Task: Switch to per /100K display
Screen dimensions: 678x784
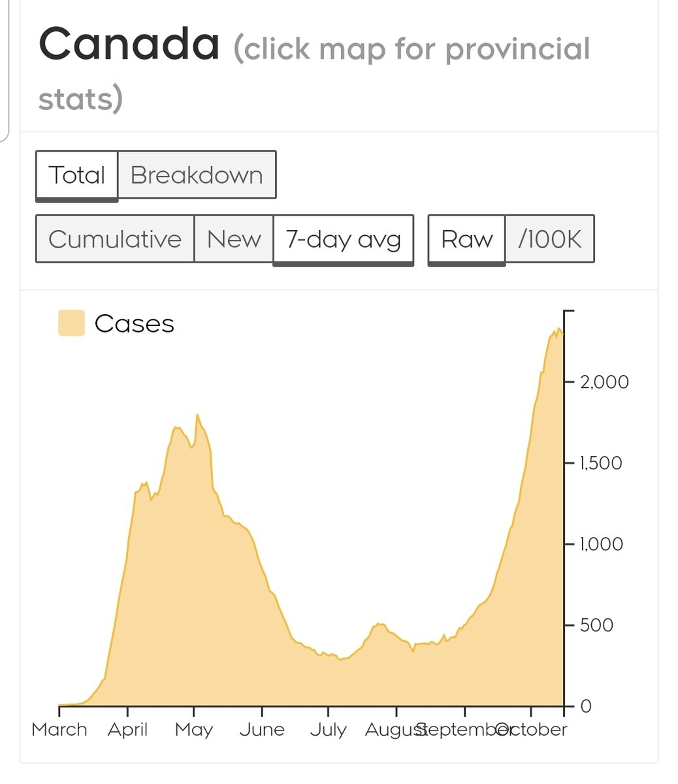Action: pyautogui.click(x=549, y=239)
